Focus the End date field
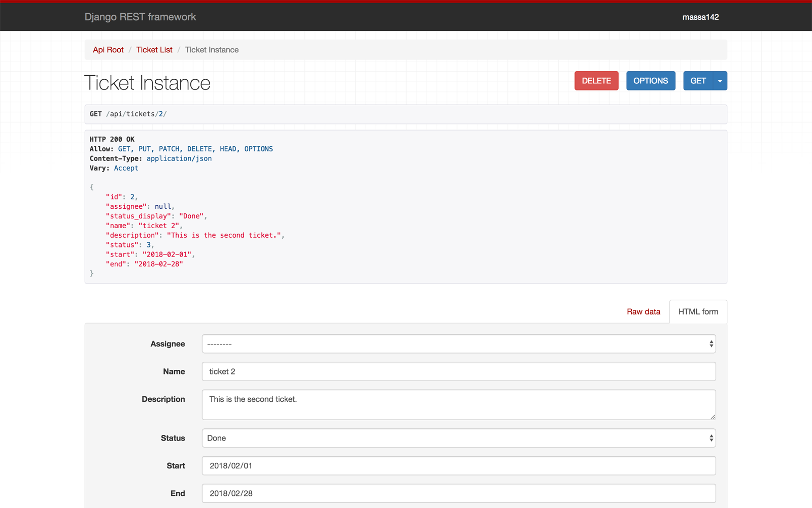This screenshot has height=508, width=812. [459, 493]
